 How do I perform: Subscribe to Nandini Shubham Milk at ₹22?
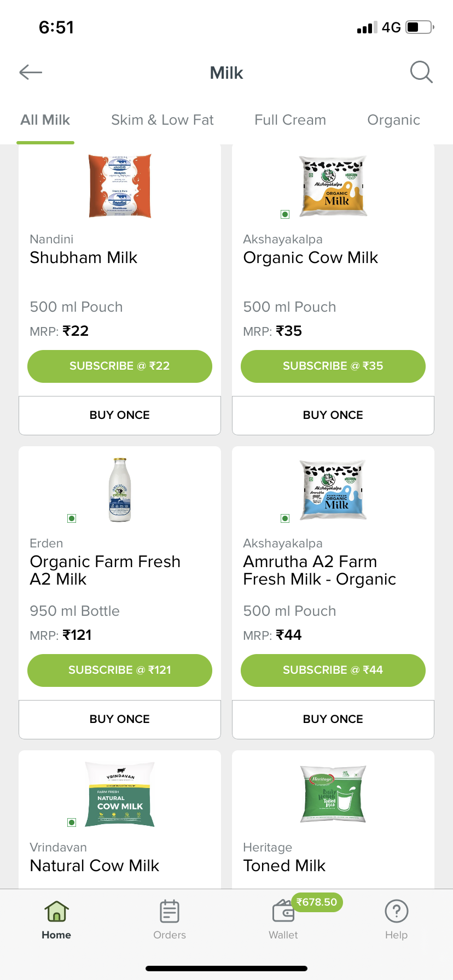[x=120, y=366]
